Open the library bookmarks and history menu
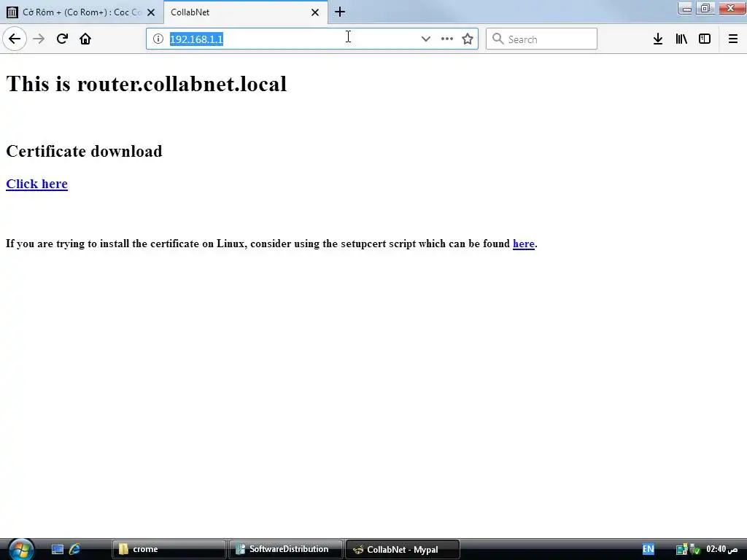The image size is (747, 560). [x=681, y=39]
